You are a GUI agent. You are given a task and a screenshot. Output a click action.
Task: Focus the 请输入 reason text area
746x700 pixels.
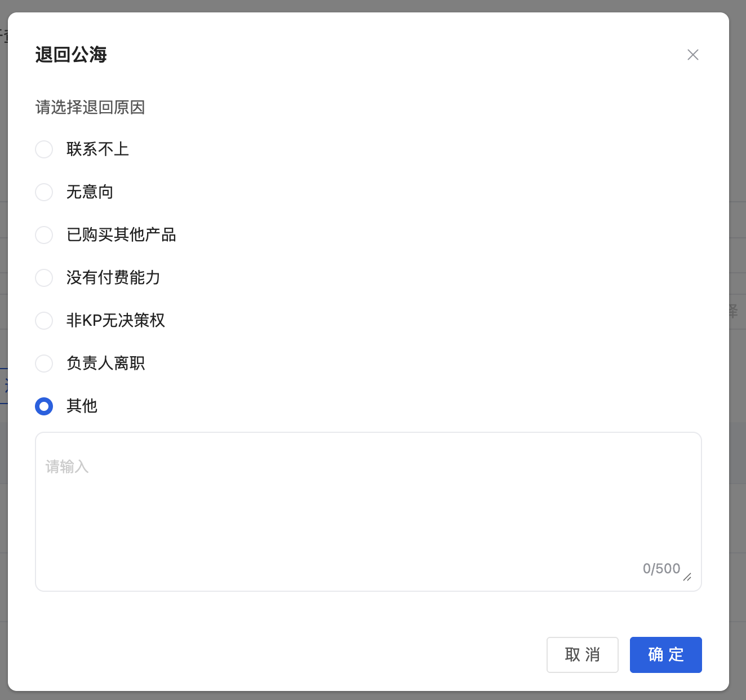[368, 512]
